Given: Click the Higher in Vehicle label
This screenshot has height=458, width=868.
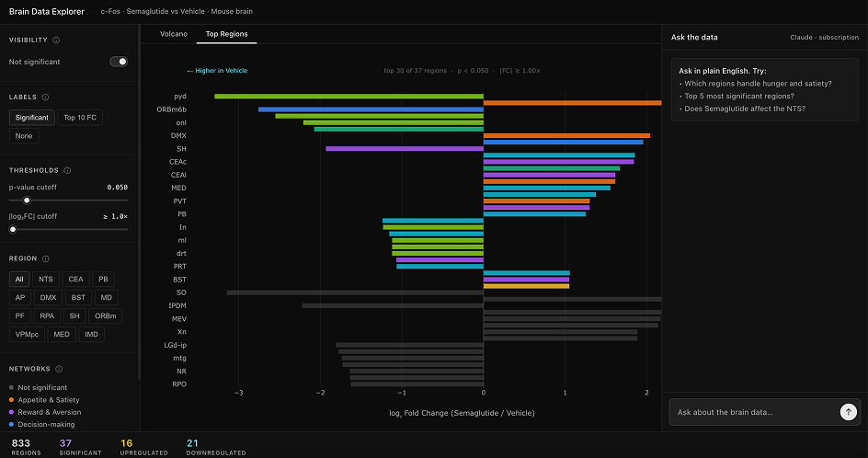Looking at the screenshot, I should [x=217, y=71].
